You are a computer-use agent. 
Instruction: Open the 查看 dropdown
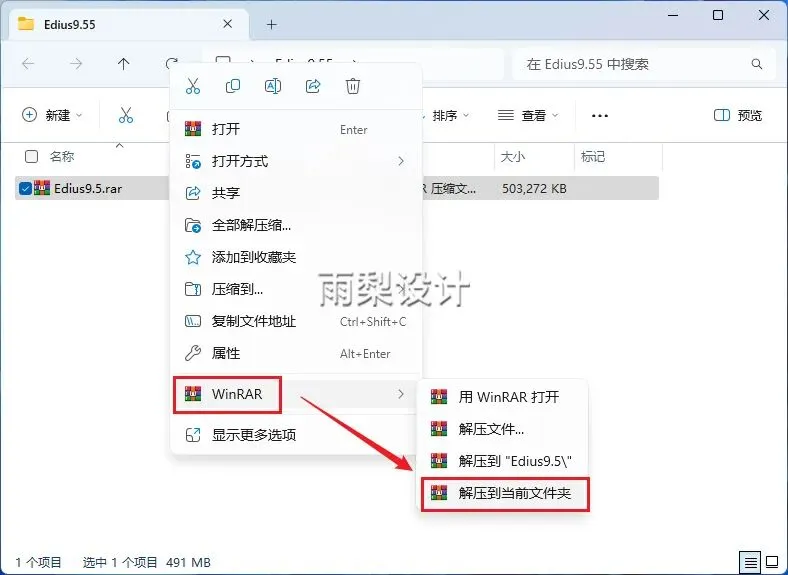[528, 116]
